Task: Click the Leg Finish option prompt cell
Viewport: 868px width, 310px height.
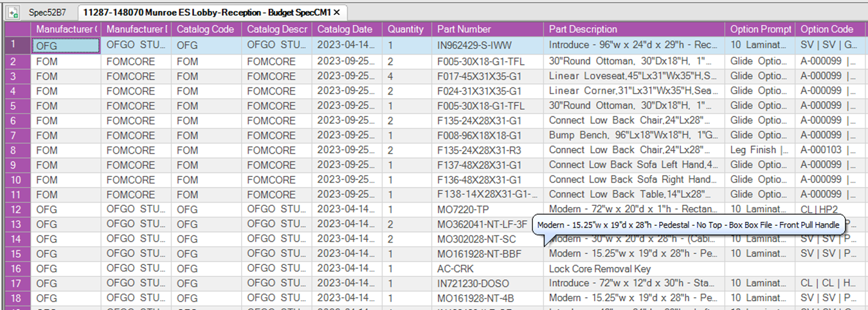Action: (x=760, y=150)
